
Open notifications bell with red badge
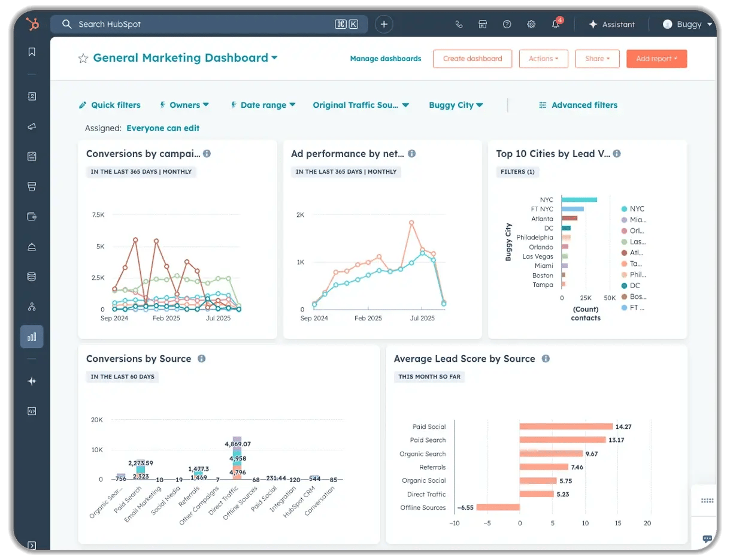pyautogui.click(x=556, y=24)
